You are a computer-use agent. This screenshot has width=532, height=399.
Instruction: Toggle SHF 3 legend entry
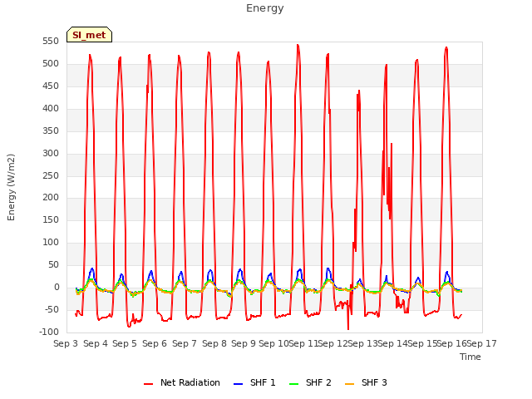click(366, 382)
